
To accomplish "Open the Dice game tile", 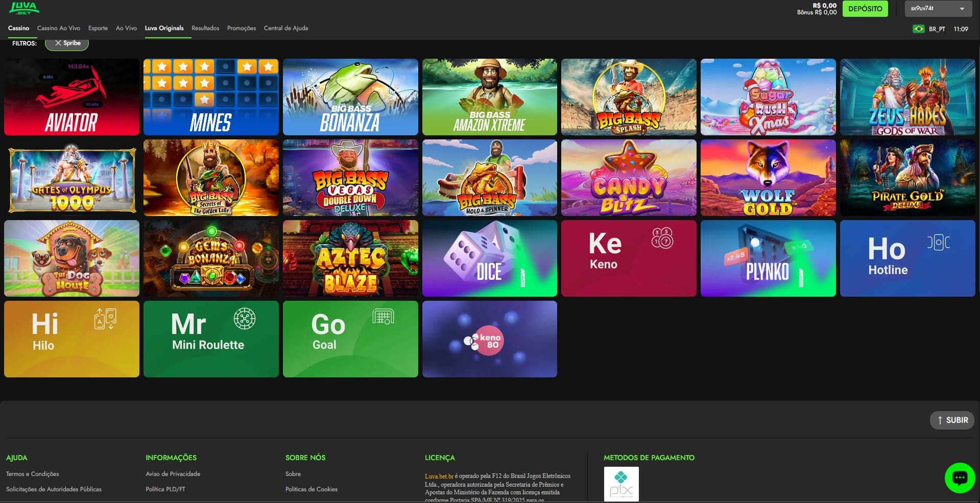I will 490,258.
